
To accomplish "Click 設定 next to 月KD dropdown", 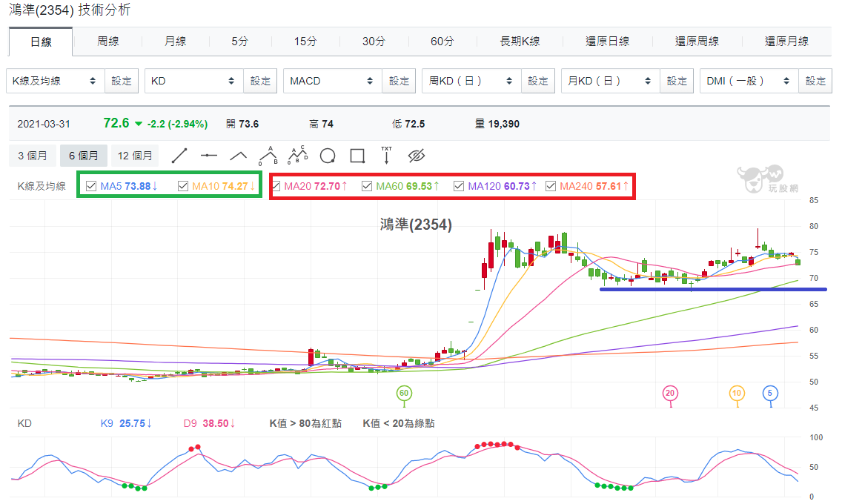I will pyautogui.click(x=677, y=81).
